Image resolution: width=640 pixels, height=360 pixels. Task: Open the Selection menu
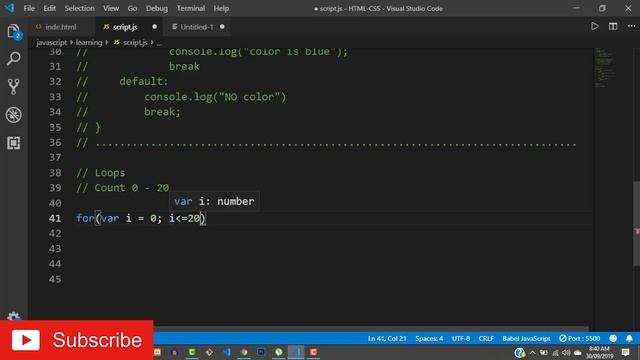(79, 8)
